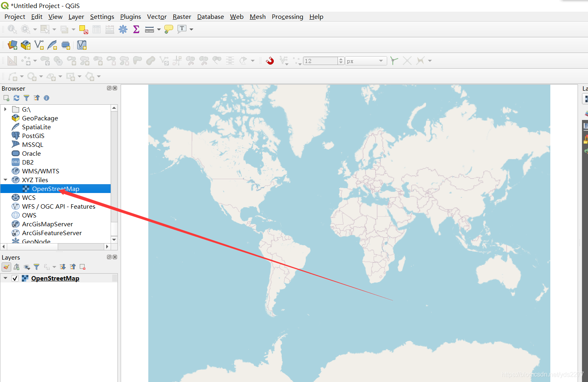Select GeoPackage in Browser tree
Viewport: 588px width, 382px height.
40,118
